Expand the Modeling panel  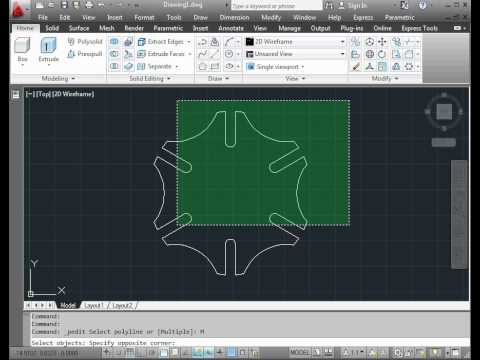pyautogui.click(x=58, y=78)
